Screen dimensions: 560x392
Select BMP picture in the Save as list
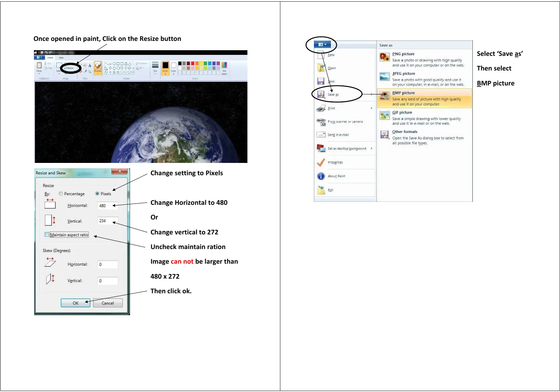(x=425, y=98)
